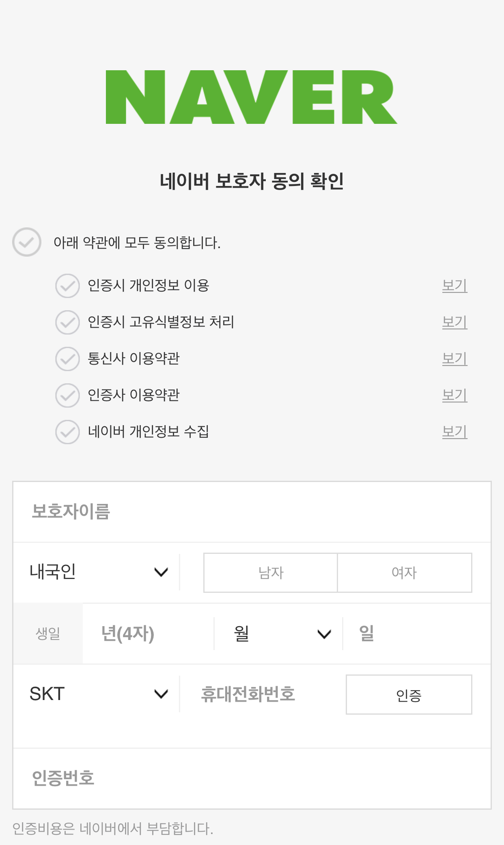504x845 pixels.
Task: Open the 내국인 nationality dropdown
Action: tap(98, 572)
